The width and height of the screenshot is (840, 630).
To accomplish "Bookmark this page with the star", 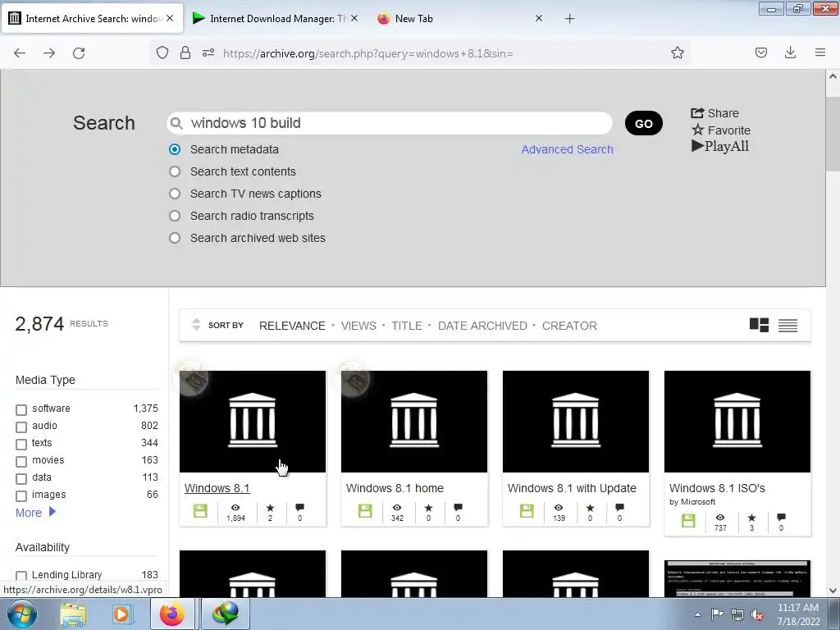I will coord(677,52).
